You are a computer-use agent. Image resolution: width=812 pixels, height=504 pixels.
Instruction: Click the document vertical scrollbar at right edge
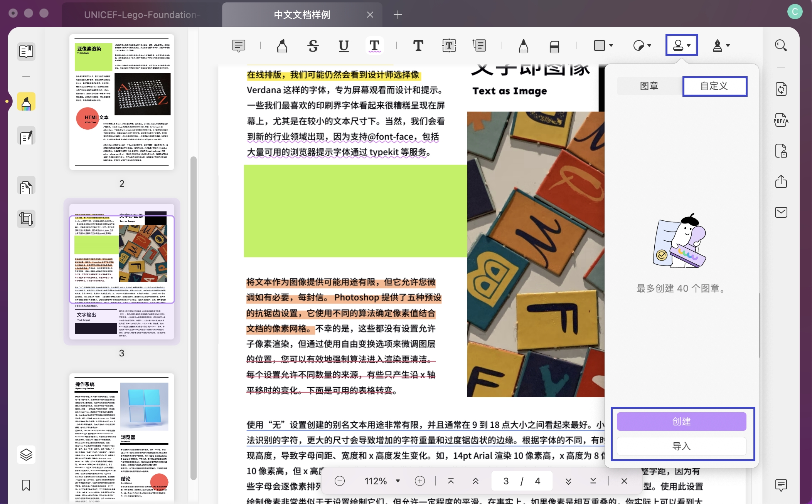point(760,326)
